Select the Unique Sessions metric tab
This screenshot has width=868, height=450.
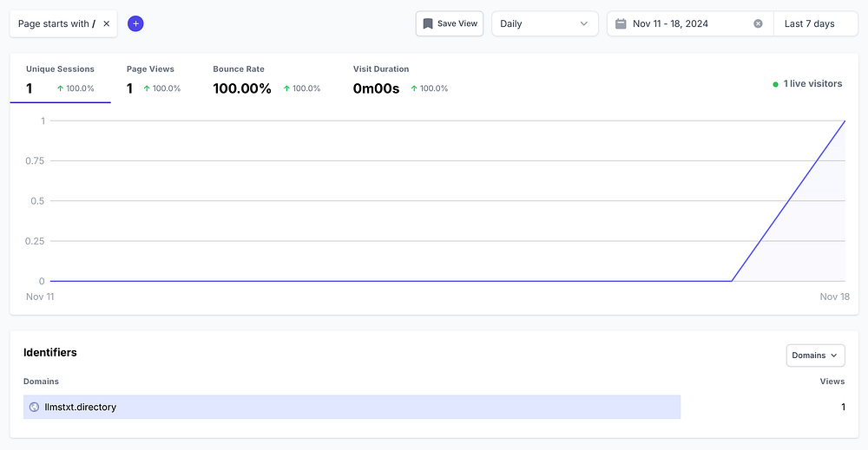click(x=61, y=79)
